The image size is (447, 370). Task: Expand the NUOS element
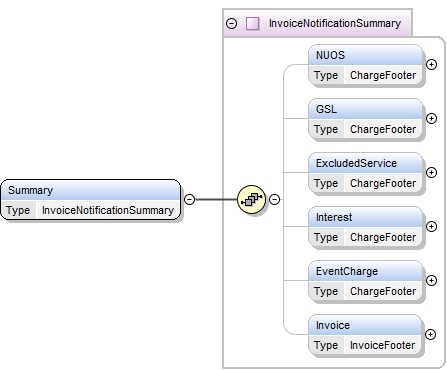click(431, 64)
